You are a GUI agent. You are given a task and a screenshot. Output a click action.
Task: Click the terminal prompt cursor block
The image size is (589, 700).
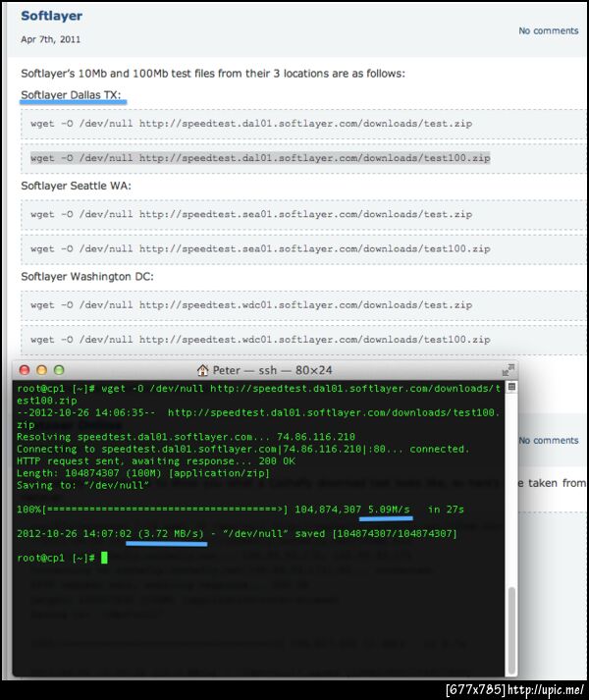[x=104, y=558]
